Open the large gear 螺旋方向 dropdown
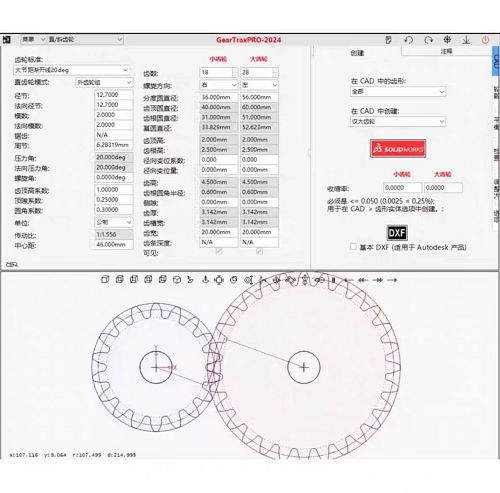This screenshot has width=500, height=493. coord(259,85)
